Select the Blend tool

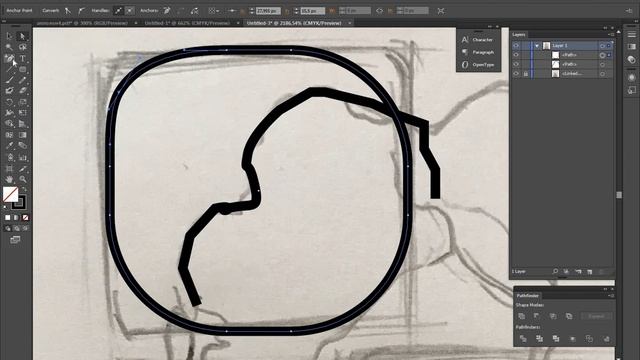(22, 146)
